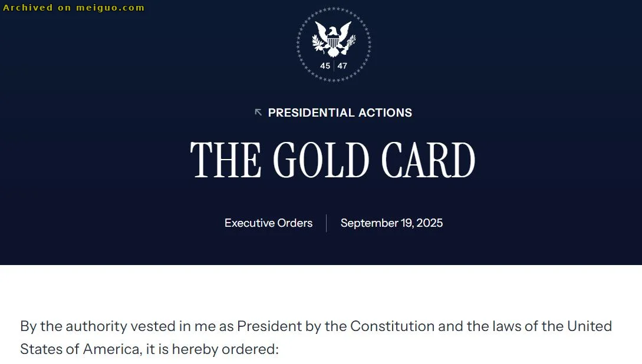Click the Archived on meiguo.com watermark

(x=74, y=7)
